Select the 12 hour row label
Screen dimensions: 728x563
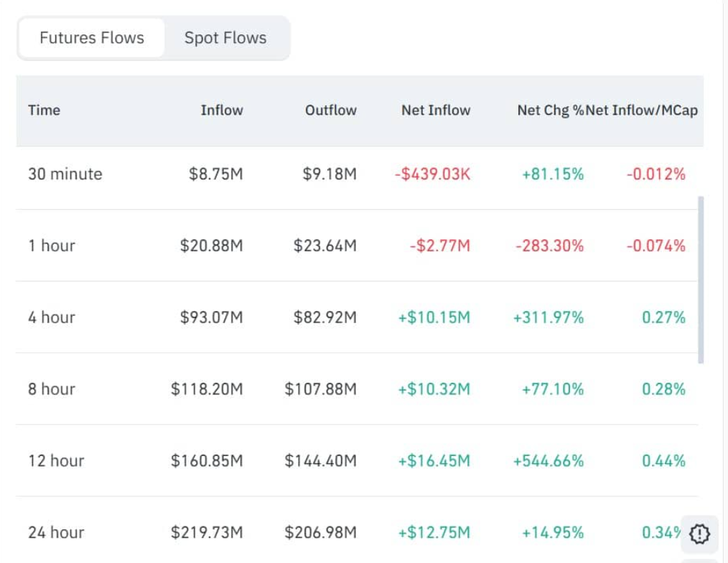coord(56,461)
